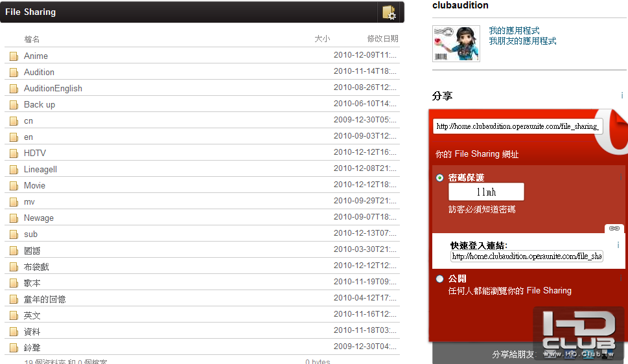Image resolution: width=628 pixels, height=364 pixels.
Task: Click the 歌本 folder icon
Action: (14, 283)
